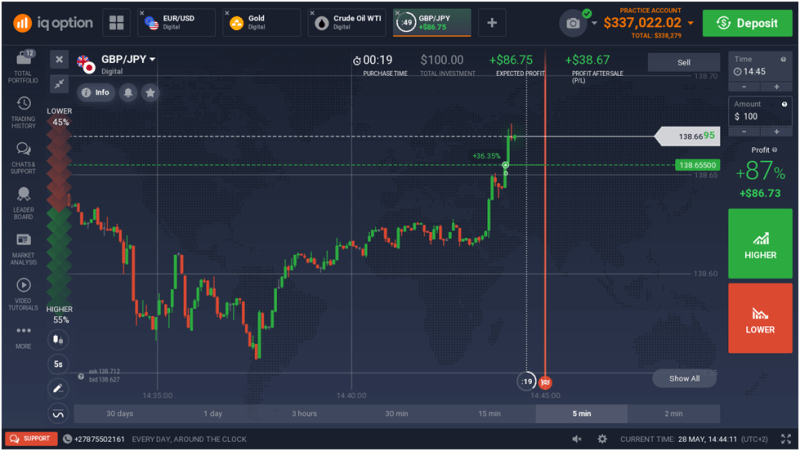Place a HIGHER trade

click(x=760, y=243)
